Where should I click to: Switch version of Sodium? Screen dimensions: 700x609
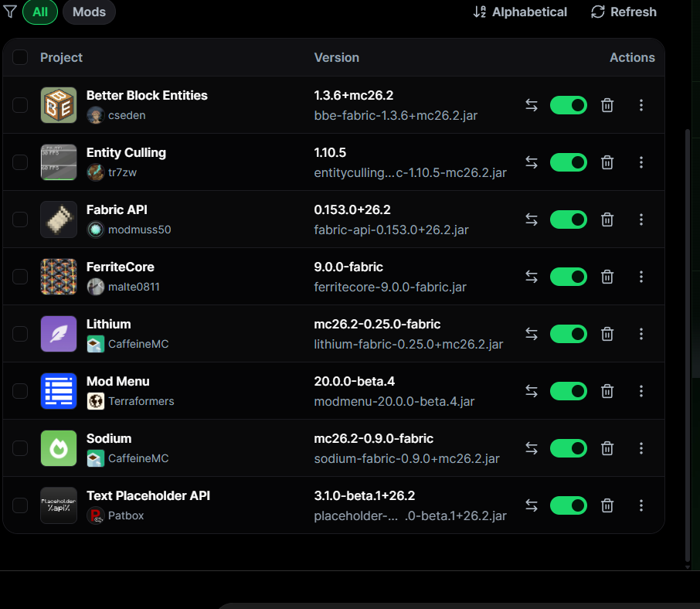[x=532, y=448]
